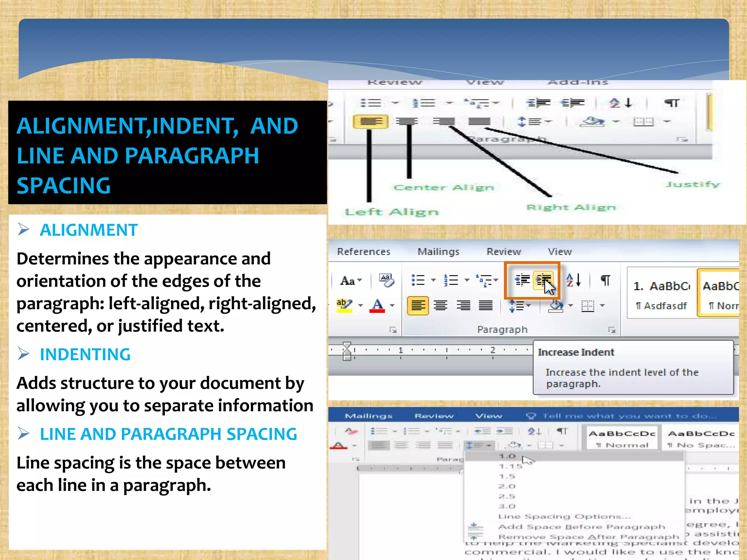Toggle the highlighted Align Left button in middle ribbon
This screenshot has height=560, width=747.
418,305
